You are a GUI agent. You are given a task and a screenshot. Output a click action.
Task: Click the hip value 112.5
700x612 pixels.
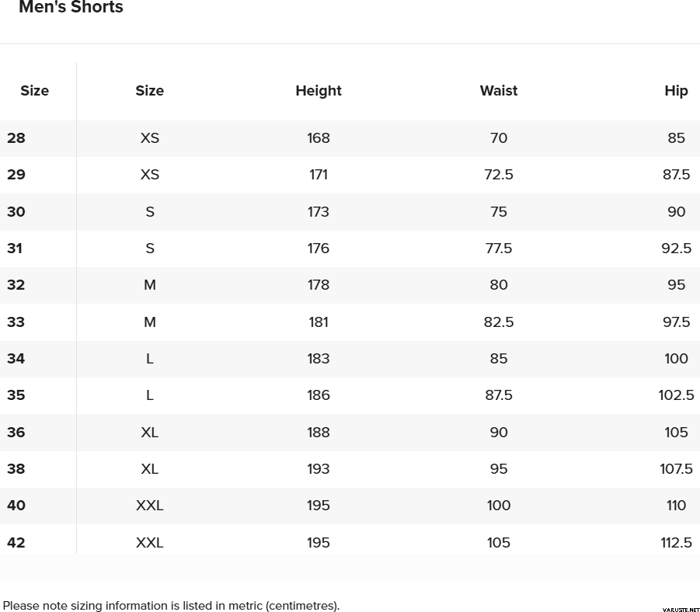click(x=676, y=543)
